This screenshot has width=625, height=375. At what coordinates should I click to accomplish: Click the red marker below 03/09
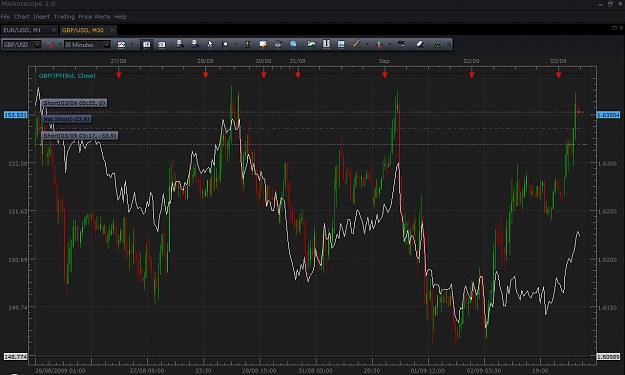pyautogui.click(x=558, y=75)
